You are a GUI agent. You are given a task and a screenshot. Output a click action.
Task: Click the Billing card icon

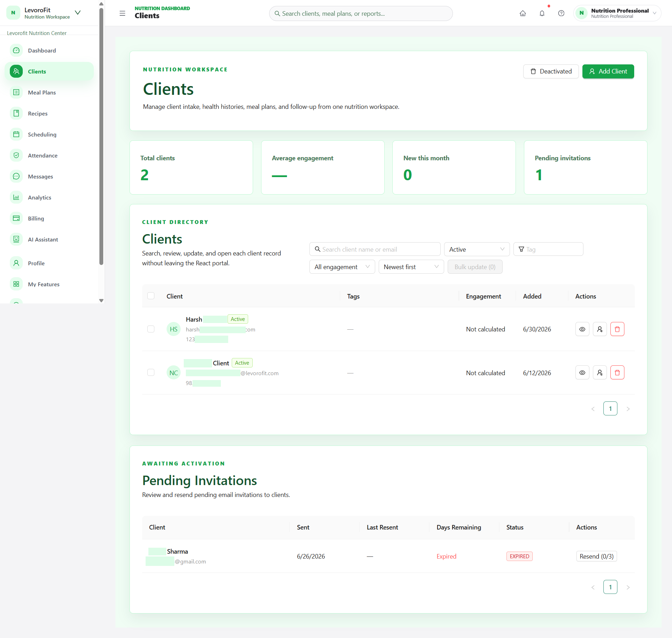pyautogui.click(x=16, y=218)
